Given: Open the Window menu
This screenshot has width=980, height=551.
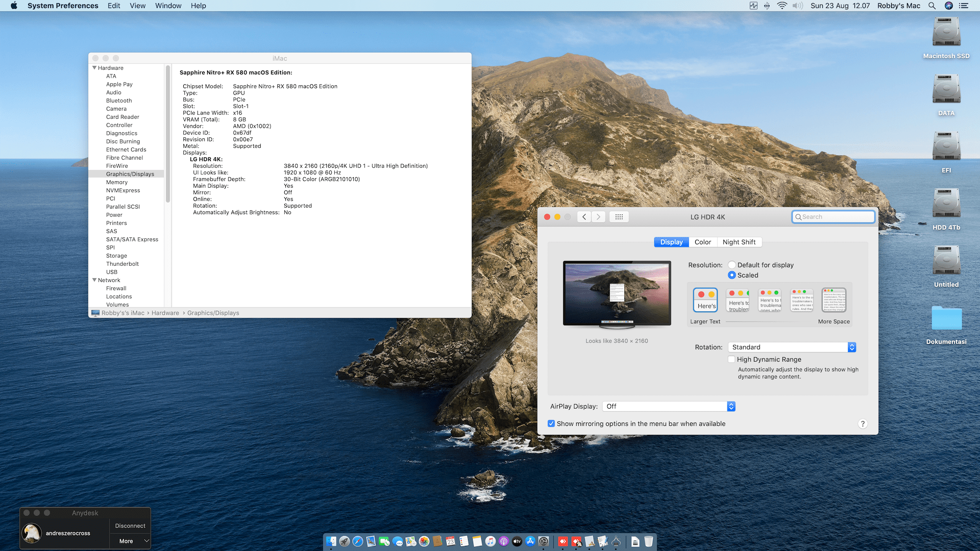Looking at the screenshot, I should [x=168, y=6].
